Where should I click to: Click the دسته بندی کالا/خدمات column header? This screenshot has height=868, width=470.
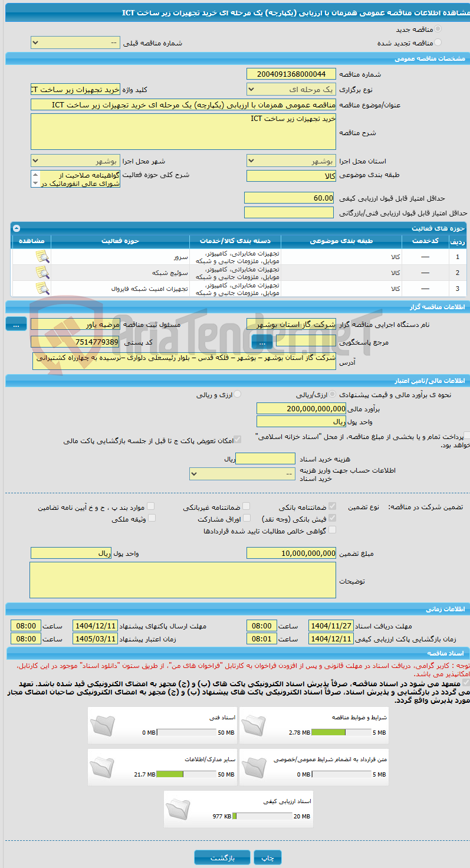pyautogui.click(x=235, y=241)
